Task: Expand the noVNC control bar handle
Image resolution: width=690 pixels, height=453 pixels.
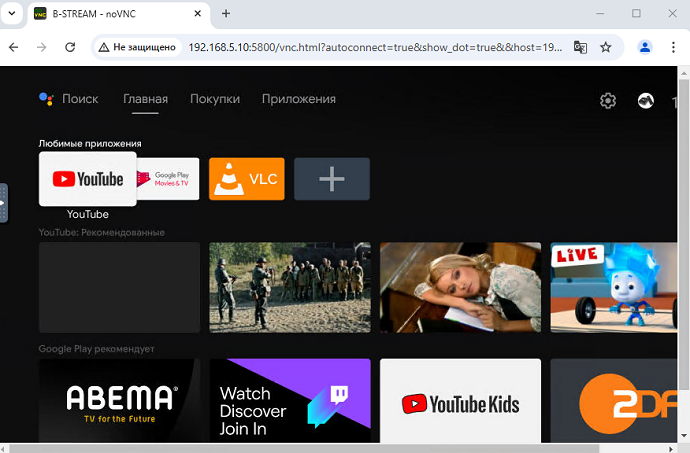Action: 4,203
